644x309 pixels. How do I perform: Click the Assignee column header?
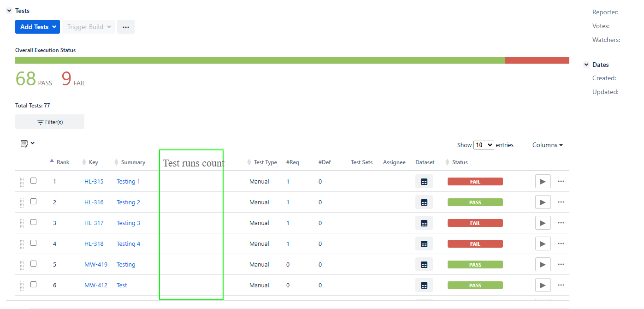coord(394,162)
